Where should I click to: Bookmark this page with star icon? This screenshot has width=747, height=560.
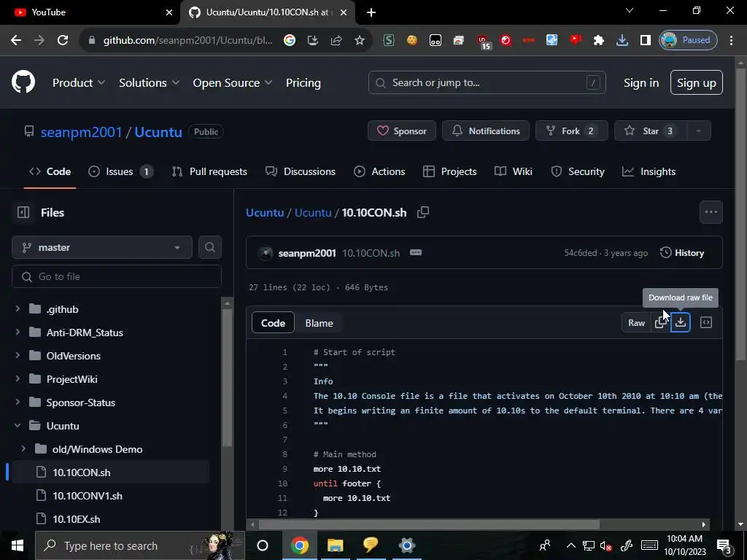pos(360,40)
